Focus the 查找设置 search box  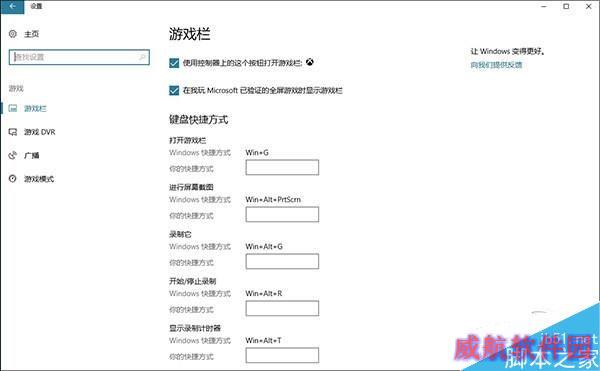[x=79, y=57]
